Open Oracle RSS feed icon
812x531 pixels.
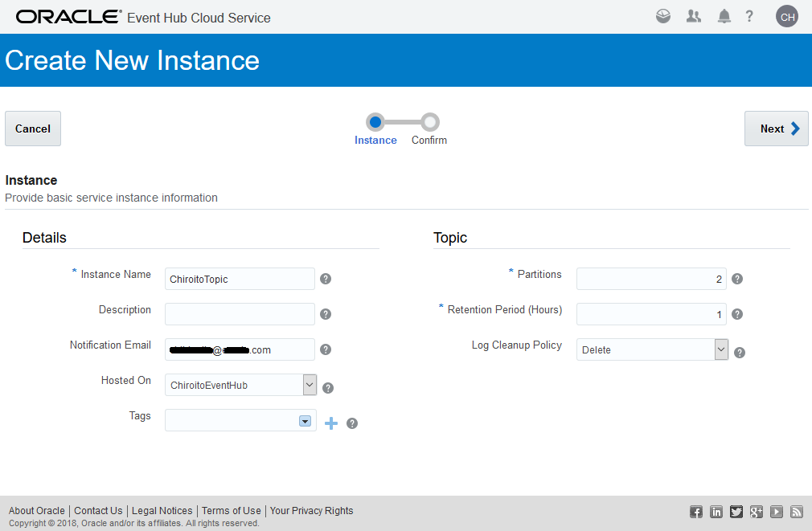797,512
